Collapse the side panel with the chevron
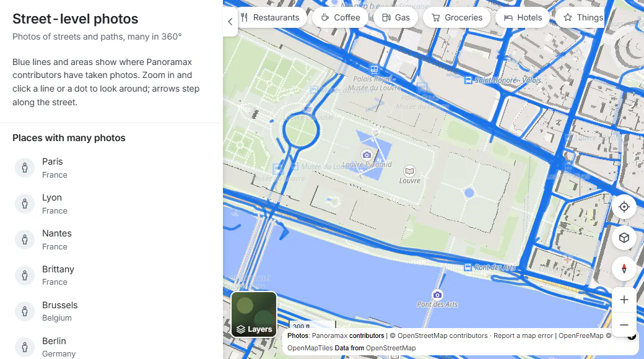This screenshot has width=644, height=359. tap(230, 22)
